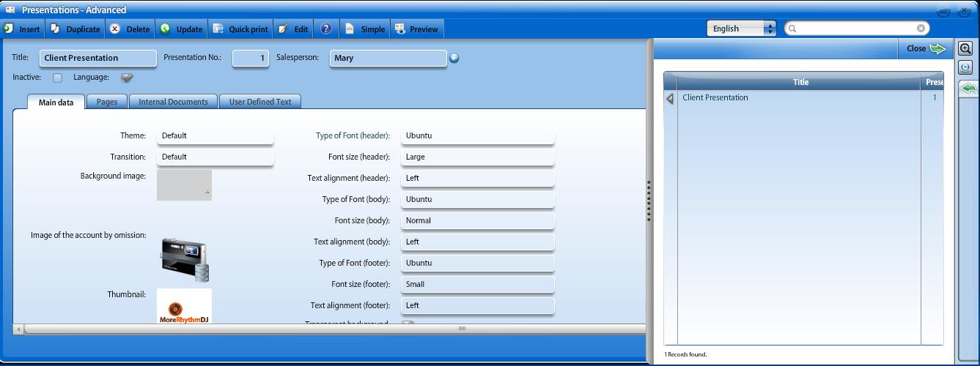Open Font size (footer) dropdown showing Small
980x366 pixels.
477,284
